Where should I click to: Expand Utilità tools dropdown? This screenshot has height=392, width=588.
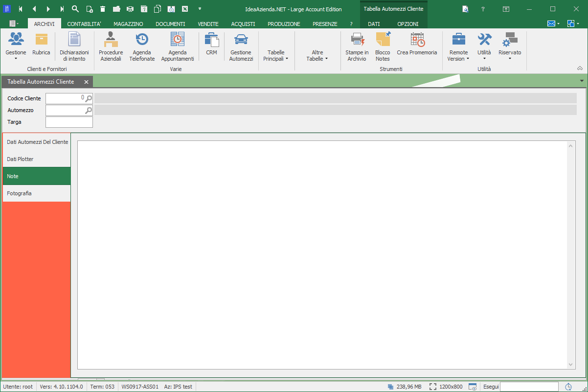[x=484, y=46]
